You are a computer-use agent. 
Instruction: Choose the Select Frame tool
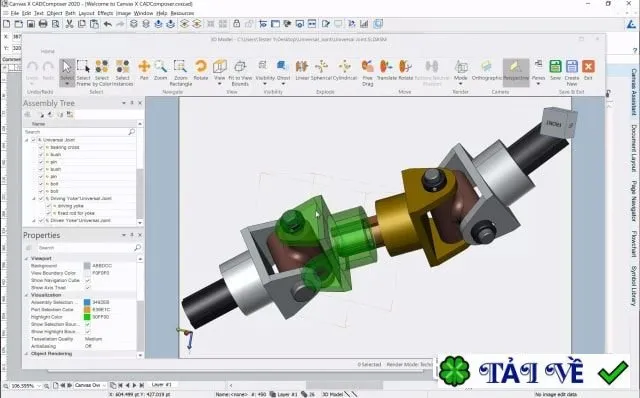click(83, 73)
